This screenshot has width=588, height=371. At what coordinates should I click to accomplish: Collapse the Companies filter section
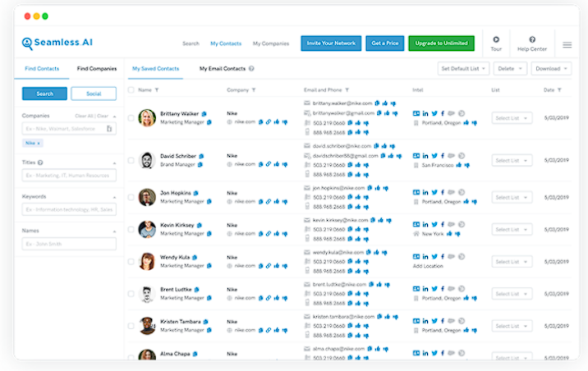pyautogui.click(x=114, y=117)
